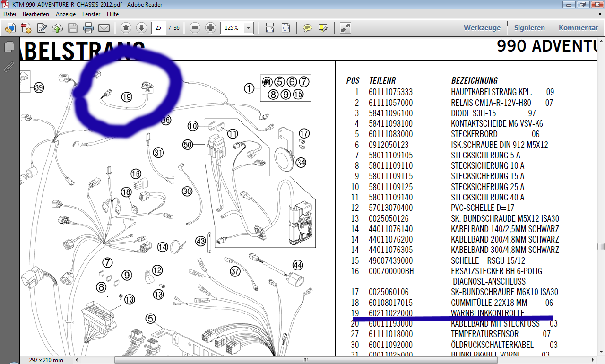Click the email envelope icon
Image resolution: width=605 pixels, height=364 pixels.
tap(104, 28)
